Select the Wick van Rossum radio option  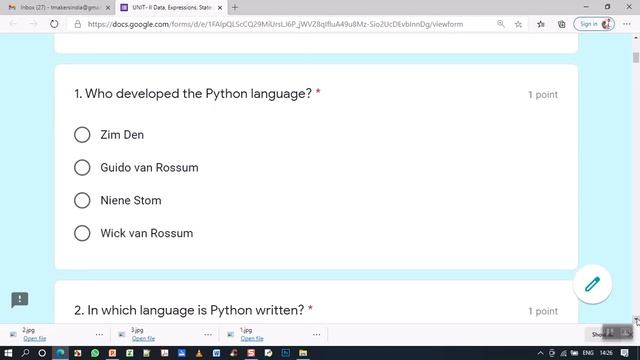(82, 233)
